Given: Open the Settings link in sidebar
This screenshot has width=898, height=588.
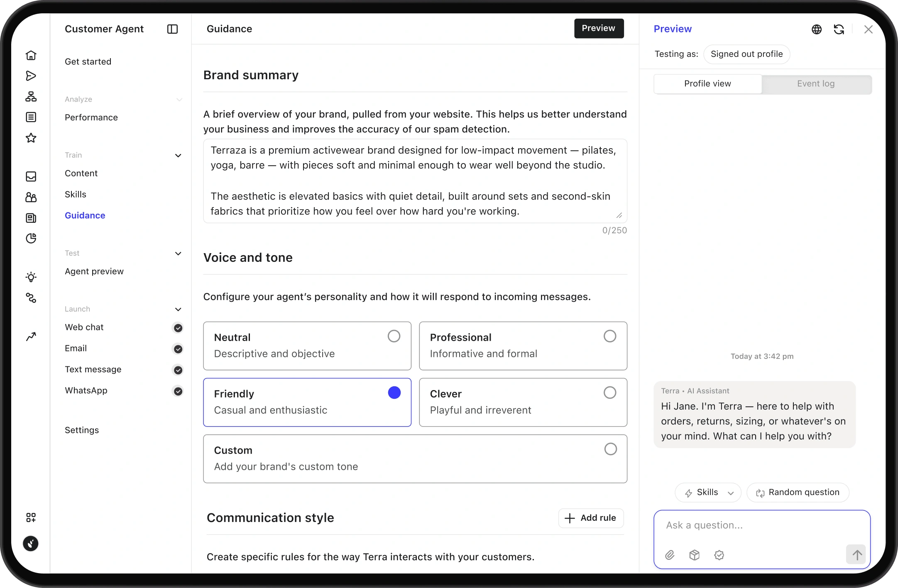Looking at the screenshot, I should click(x=82, y=430).
